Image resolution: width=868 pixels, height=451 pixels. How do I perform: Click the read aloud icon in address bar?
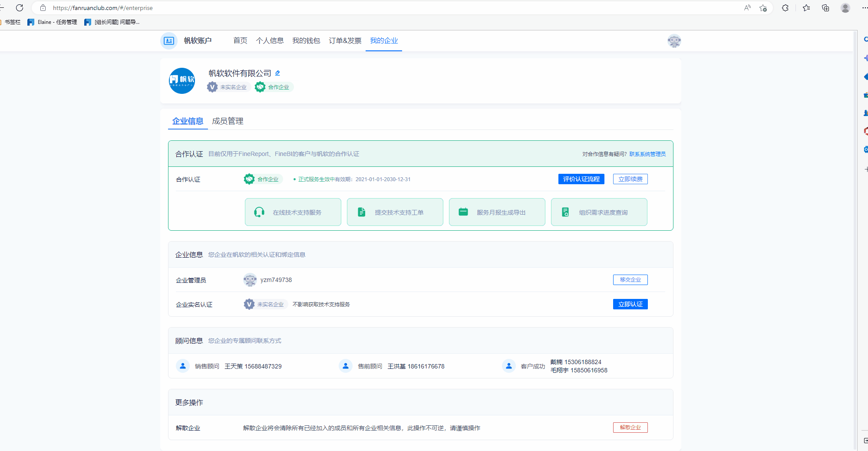(747, 8)
